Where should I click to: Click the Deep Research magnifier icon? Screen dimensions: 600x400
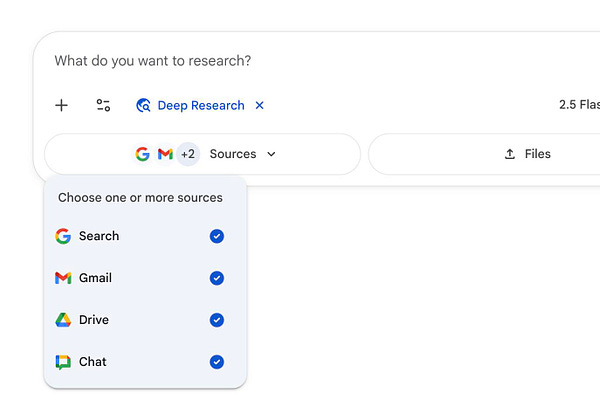pos(143,105)
